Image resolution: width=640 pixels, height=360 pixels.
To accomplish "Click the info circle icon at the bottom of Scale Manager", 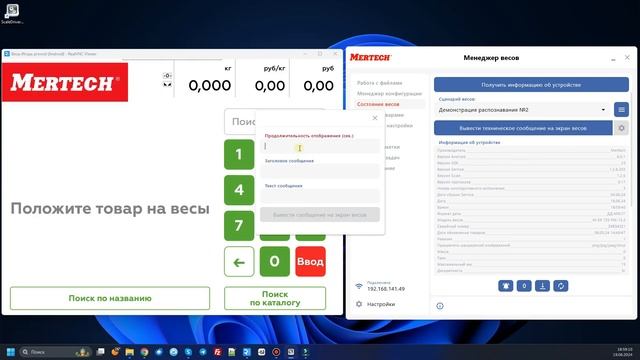I will click(x=440, y=306).
